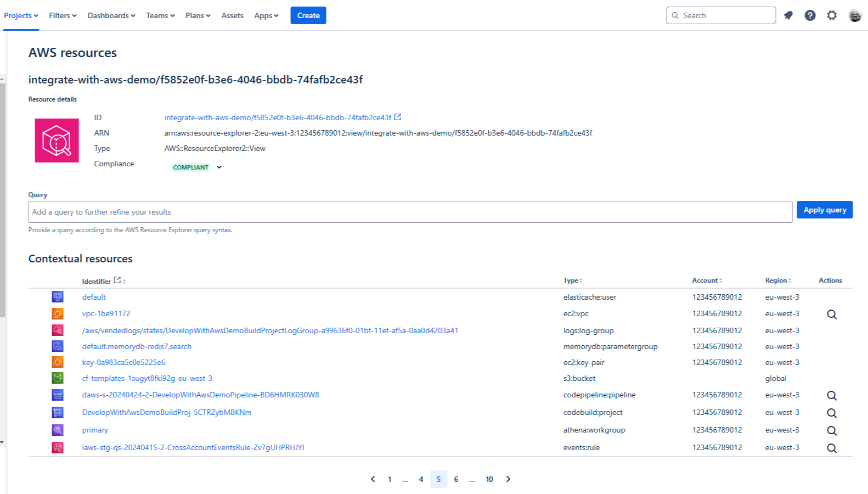Click the blue Create button

point(308,15)
